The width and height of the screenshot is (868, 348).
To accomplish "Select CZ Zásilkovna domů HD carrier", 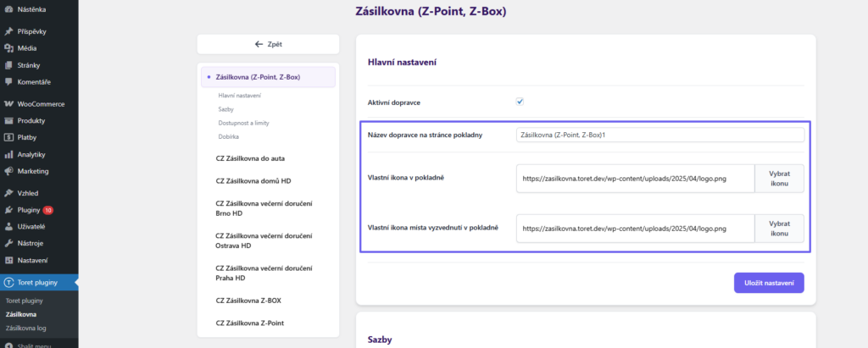I will (253, 181).
